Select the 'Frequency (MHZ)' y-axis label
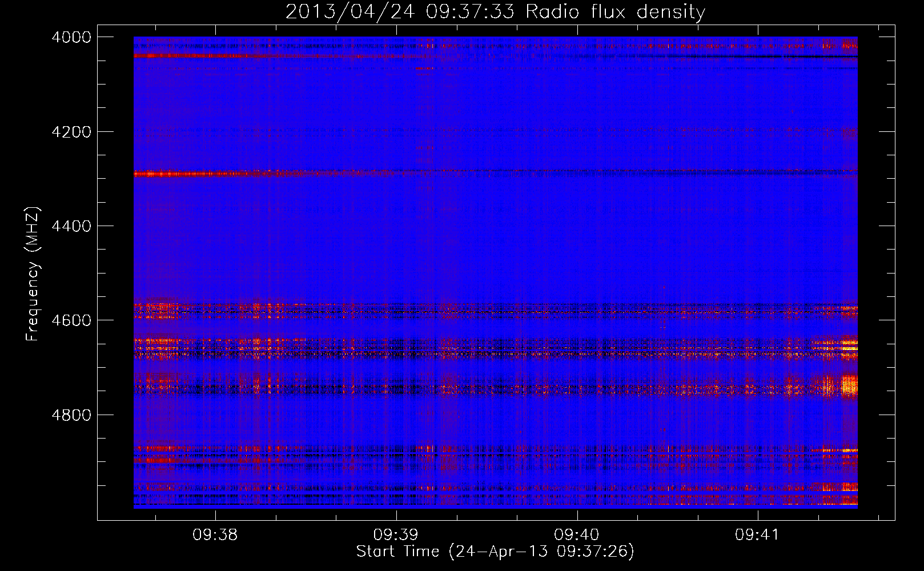 click(33, 274)
